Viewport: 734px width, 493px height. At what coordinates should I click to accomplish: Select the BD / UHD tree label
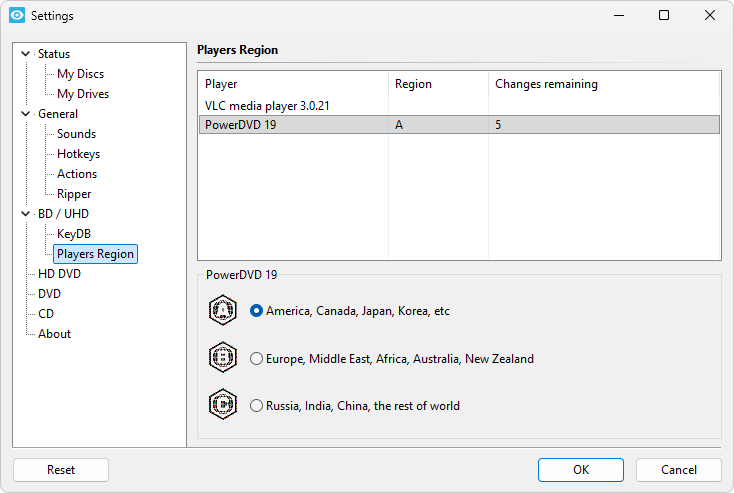pos(63,214)
